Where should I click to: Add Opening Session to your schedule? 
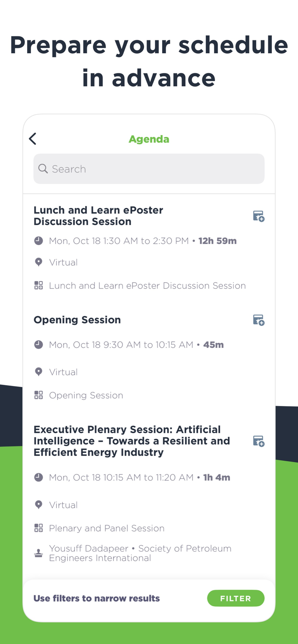click(x=258, y=320)
